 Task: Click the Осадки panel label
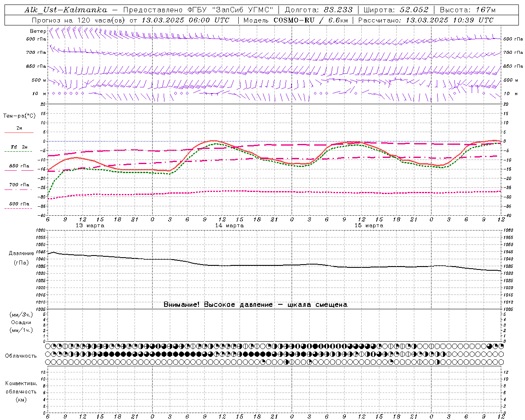21,322
